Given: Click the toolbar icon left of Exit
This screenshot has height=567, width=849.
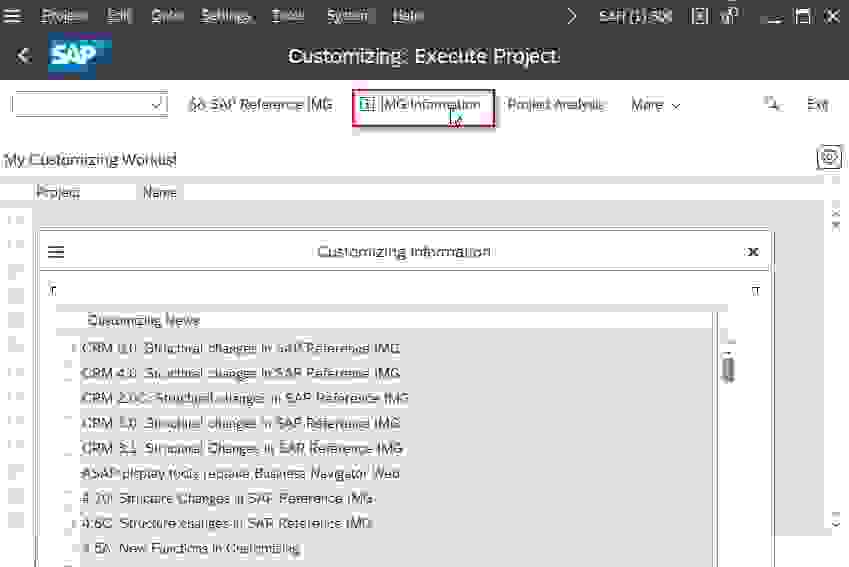Looking at the screenshot, I should pyautogui.click(x=773, y=104).
